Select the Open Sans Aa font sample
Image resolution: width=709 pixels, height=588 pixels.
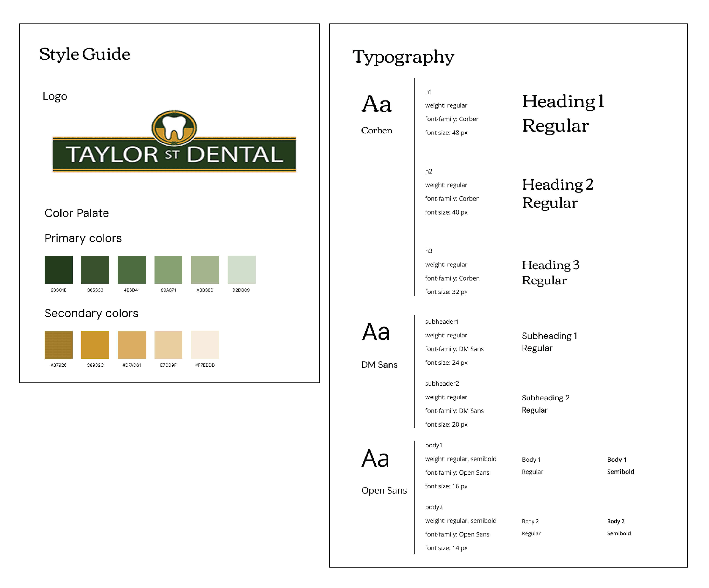(x=375, y=458)
